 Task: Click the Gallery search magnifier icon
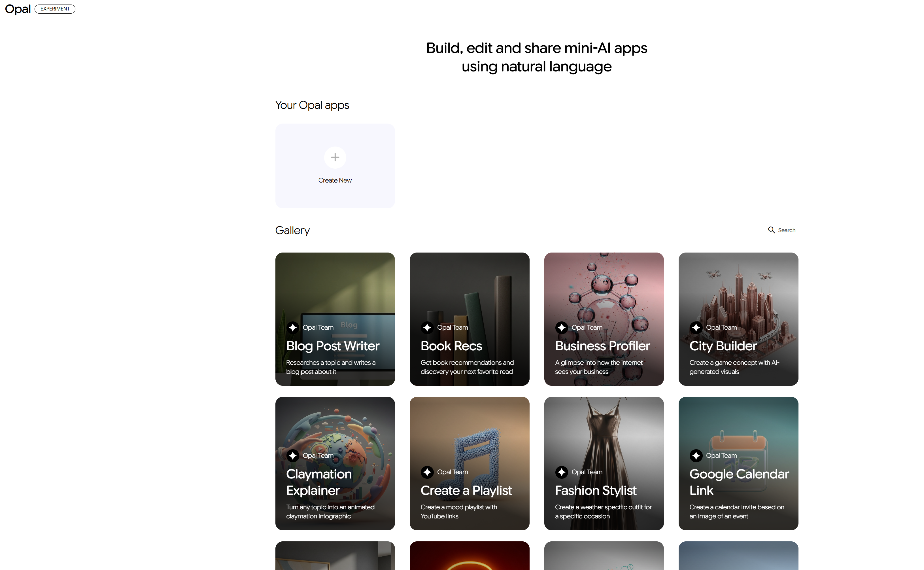click(771, 230)
